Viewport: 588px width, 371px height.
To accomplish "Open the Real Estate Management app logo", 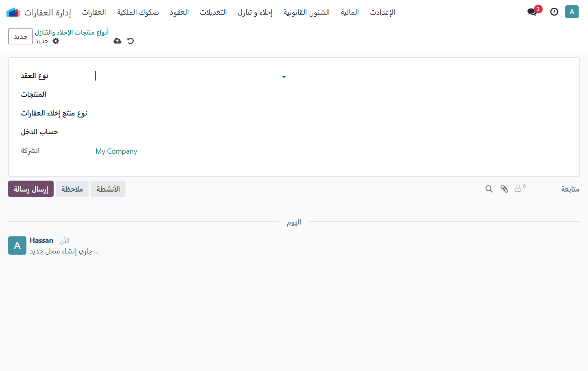I will click(x=13, y=12).
